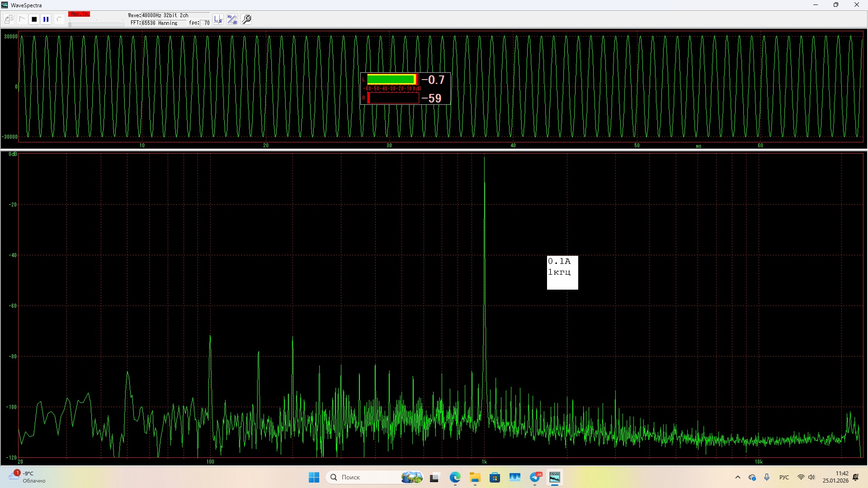Expand hidden system tray icons chevron
This screenshot has height=488, width=868.
point(738,477)
